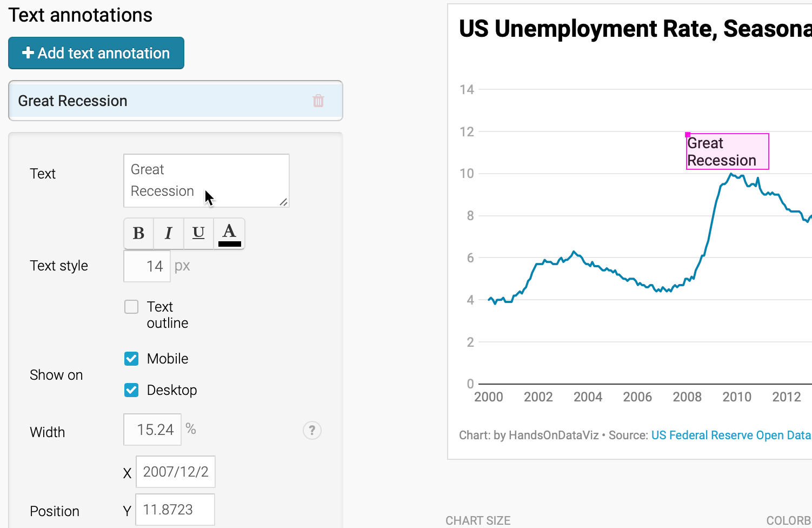The image size is (812, 528).
Task: Click the pink anchor handle of the annotation
Action: (x=688, y=135)
